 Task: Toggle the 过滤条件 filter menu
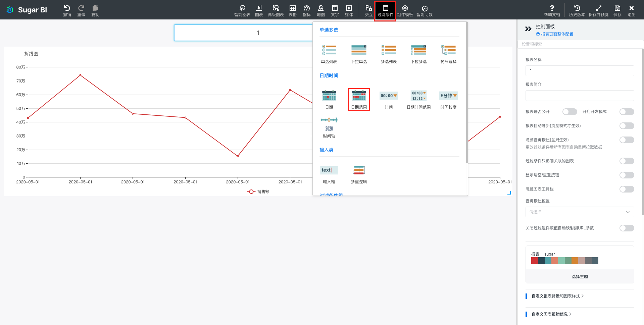[x=385, y=10]
